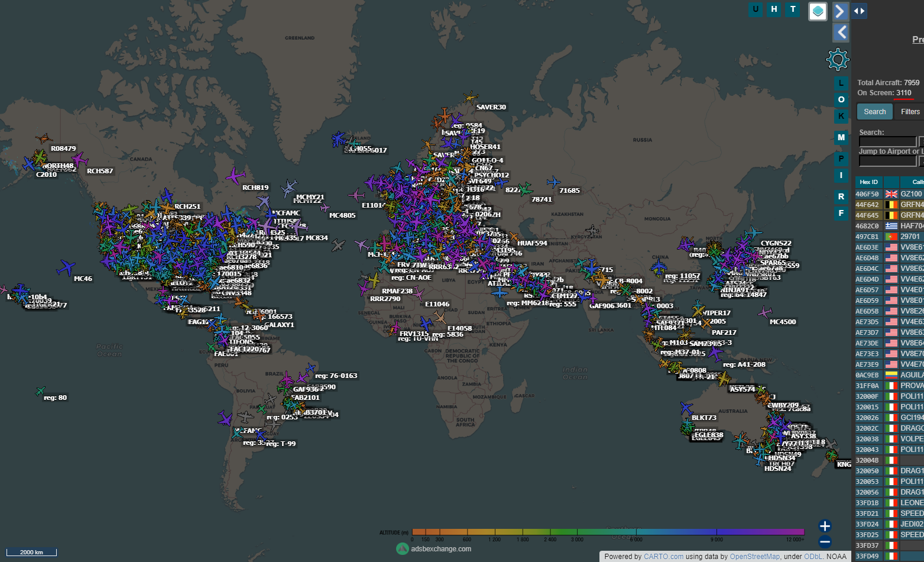924x562 pixels.
Task: Toggle the T map button
Action: point(793,9)
